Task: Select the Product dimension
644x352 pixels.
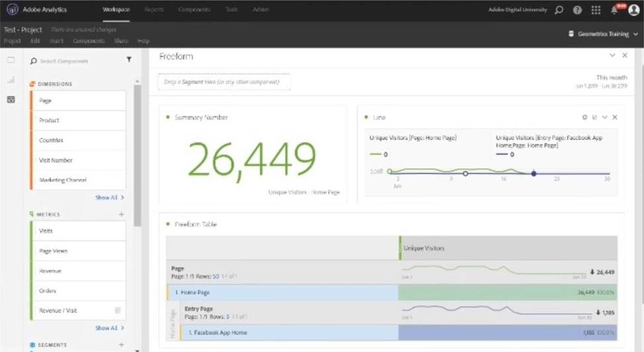Action: click(x=77, y=120)
